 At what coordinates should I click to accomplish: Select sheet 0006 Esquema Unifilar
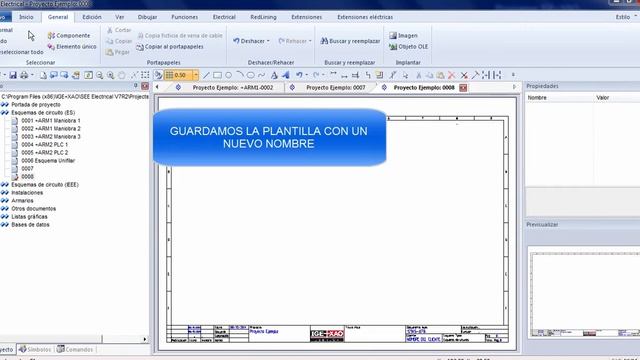click(48, 161)
